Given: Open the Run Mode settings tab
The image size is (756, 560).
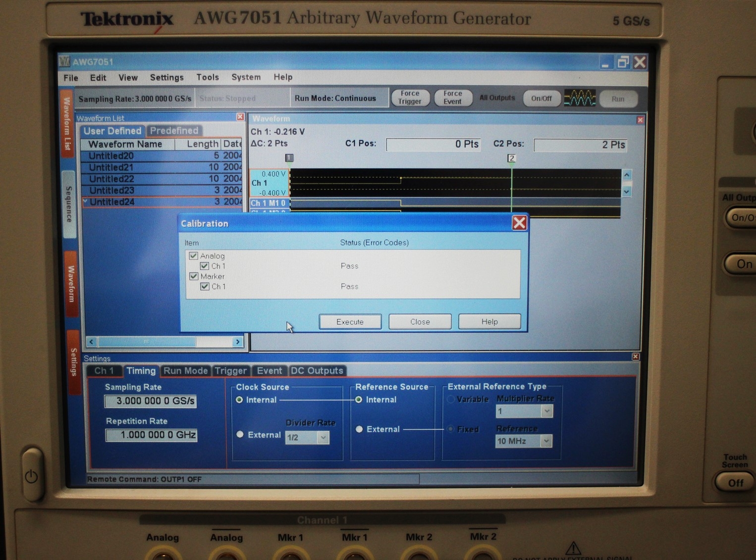Looking at the screenshot, I should (x=185, y=370).
